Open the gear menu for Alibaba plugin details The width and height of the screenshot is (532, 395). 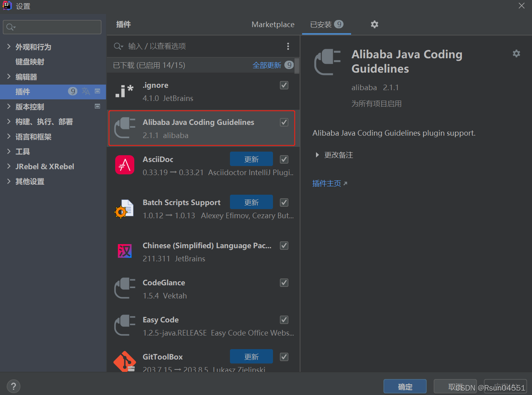(516, 53)
